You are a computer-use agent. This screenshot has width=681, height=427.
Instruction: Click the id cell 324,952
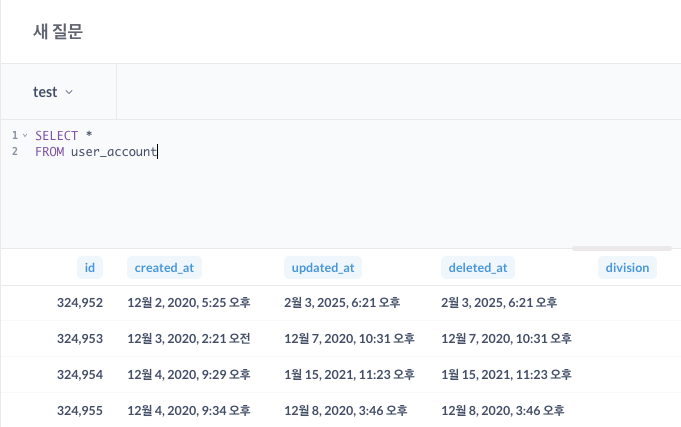coord(80,302)
